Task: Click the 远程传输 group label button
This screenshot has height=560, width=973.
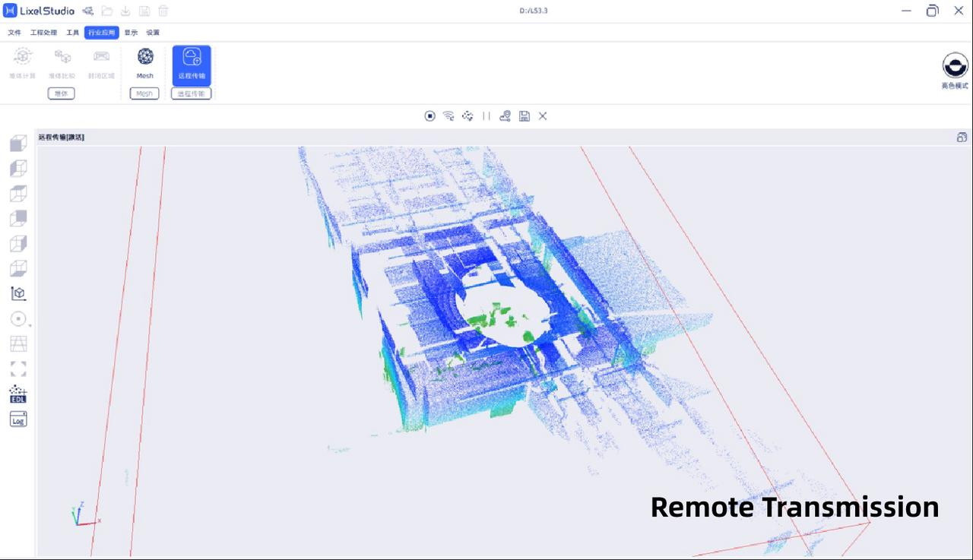Action: pyautogui.click(x=192, y=93)
